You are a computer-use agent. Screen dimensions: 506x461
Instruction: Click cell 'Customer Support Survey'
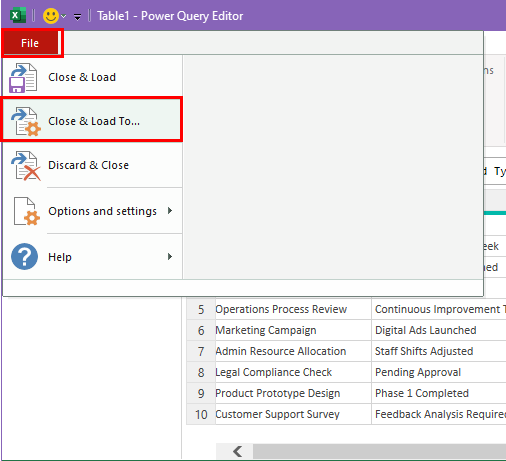tap(293, 414)
